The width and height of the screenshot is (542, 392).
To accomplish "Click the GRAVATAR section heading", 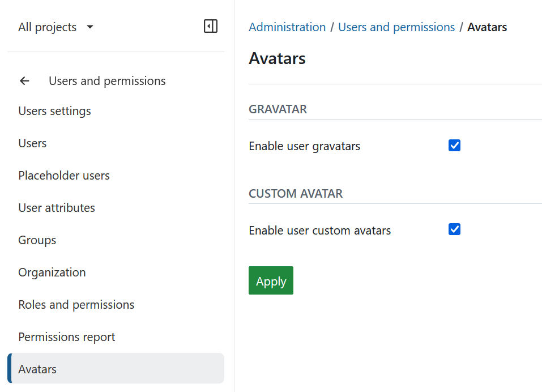I will (x=278, y=109).
